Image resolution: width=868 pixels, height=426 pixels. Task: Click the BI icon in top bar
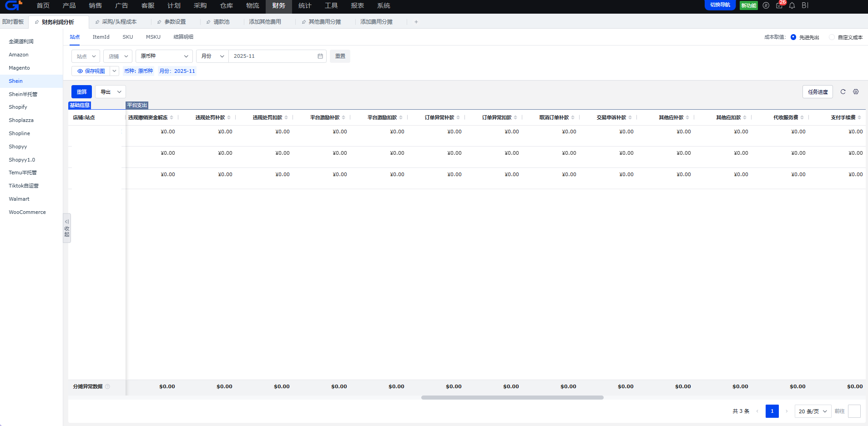click(x=805, y=5)
